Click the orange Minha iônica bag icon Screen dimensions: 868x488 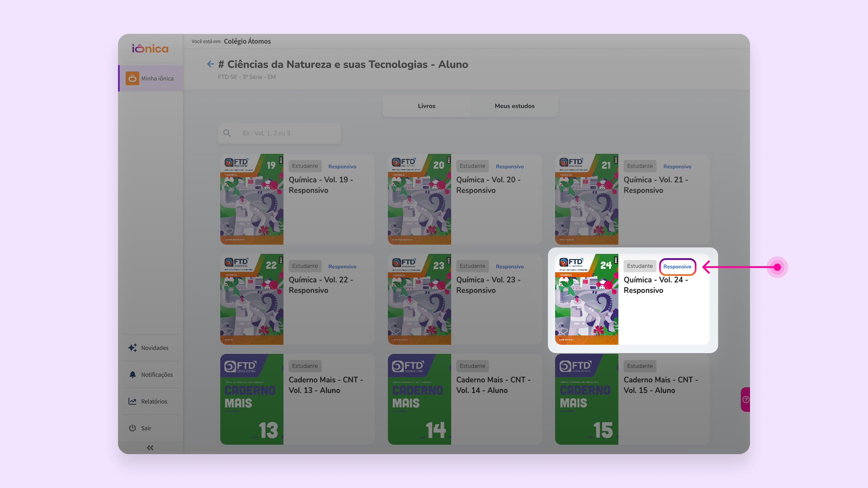(x=132, y=78)
